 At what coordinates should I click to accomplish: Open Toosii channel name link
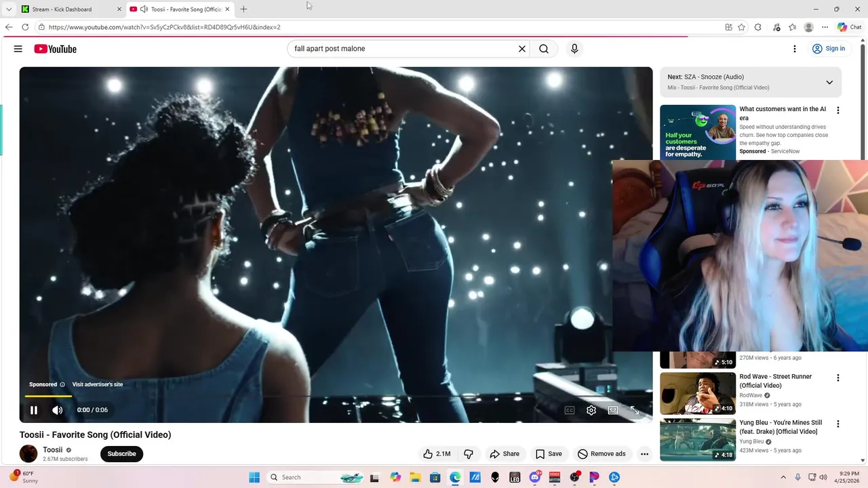point(52,449)
